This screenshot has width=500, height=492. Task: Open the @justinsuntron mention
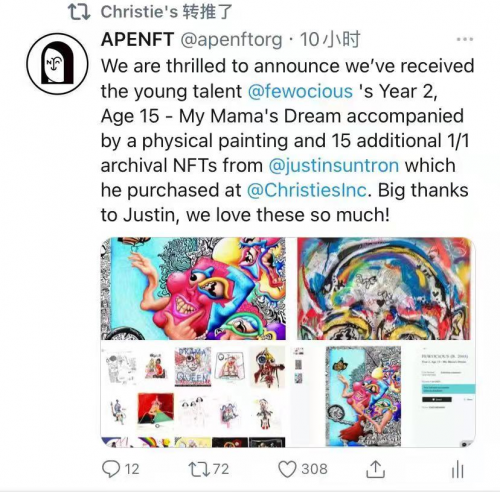334,165
